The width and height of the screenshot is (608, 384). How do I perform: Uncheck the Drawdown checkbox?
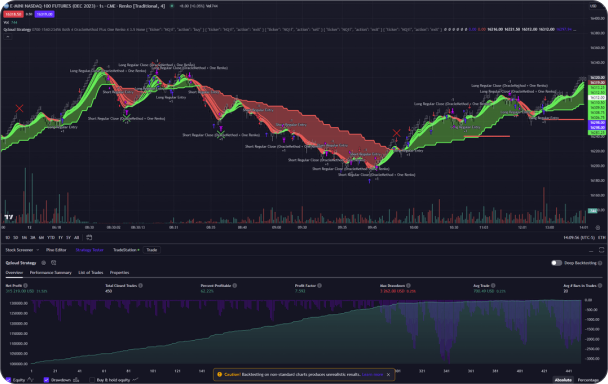[46, 380]
